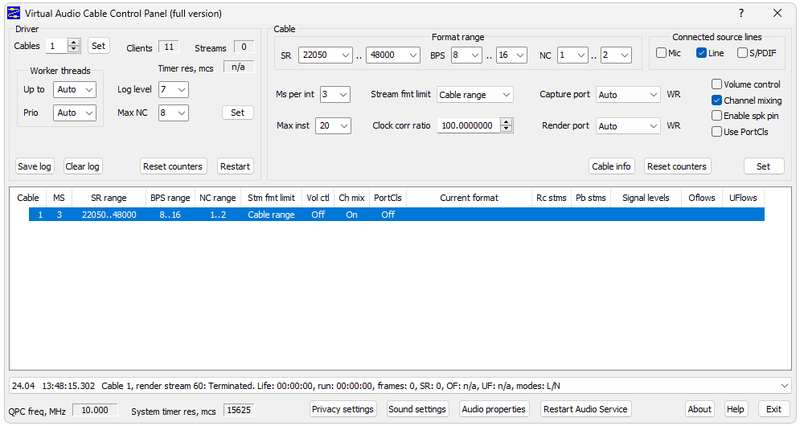Click the Clock corr ratio stepper arrows
The height and width of the screenshot is (426, 800).
coord(506,126)
